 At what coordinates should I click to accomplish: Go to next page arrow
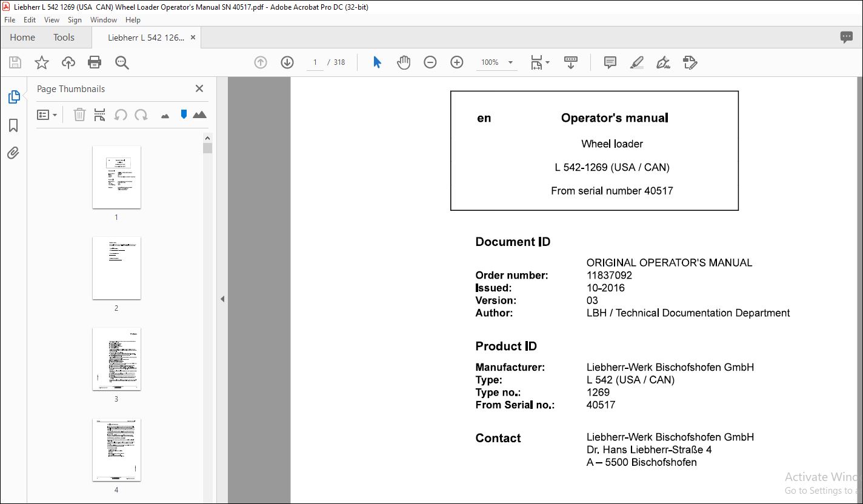tap(287, 62)
